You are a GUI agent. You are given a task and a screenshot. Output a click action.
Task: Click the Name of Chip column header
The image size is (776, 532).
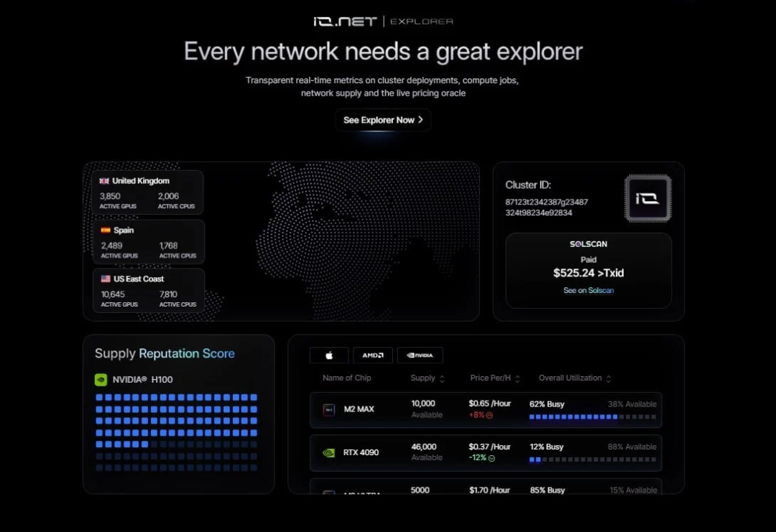[347, 378]
